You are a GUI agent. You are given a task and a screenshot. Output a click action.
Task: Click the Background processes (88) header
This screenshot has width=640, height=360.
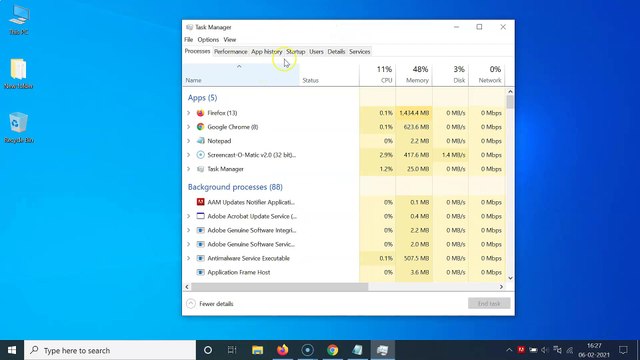tap(235, 187)
